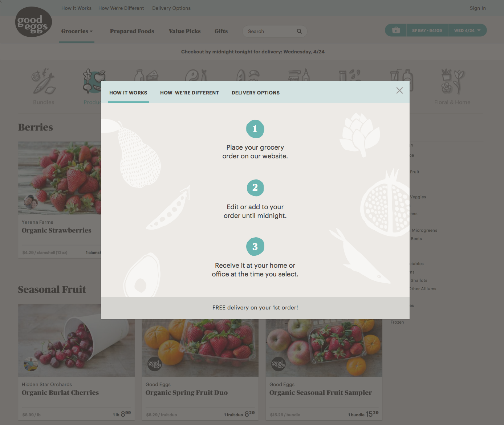The image size is (504, 425).
Task: Click the step 1 numbered circle
Action: 255,129
